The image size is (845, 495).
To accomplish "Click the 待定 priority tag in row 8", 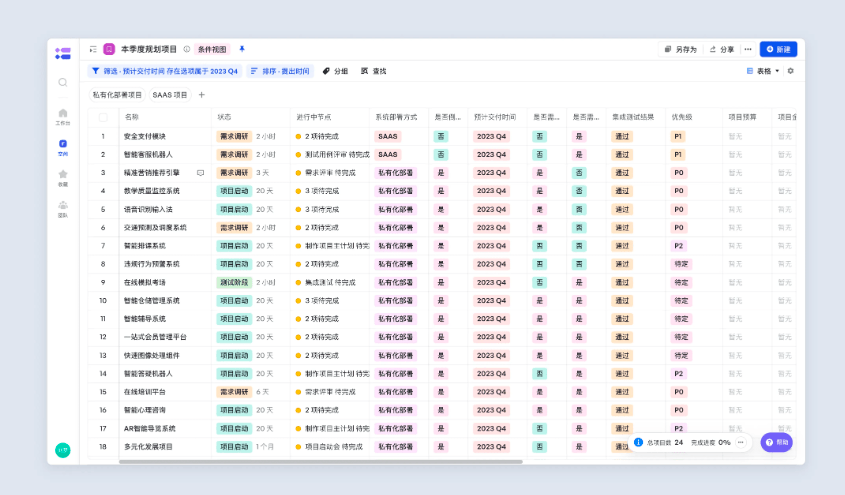I will pyautogui.click(x=681, y=264).
